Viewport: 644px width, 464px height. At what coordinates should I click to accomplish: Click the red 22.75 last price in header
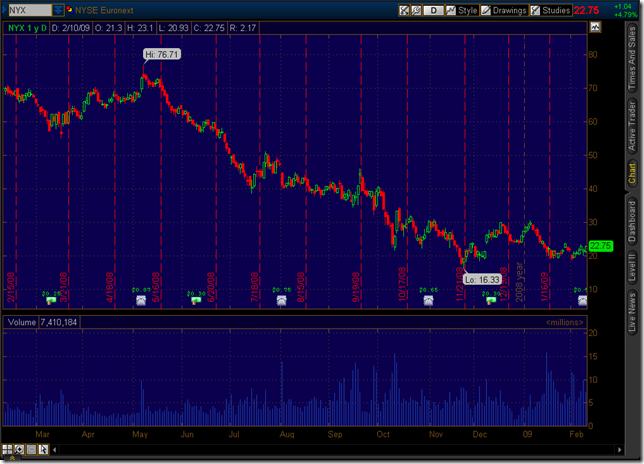tap(586, 11)
